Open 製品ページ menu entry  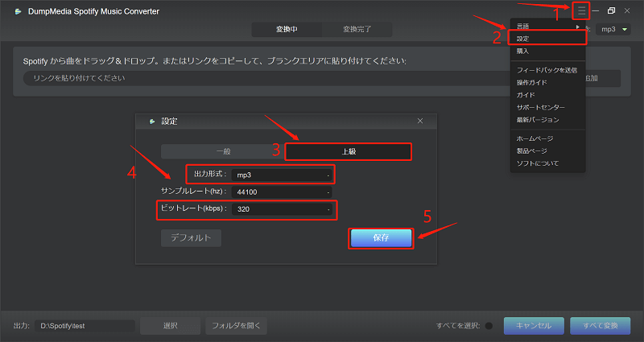click(x=548, y=150)
